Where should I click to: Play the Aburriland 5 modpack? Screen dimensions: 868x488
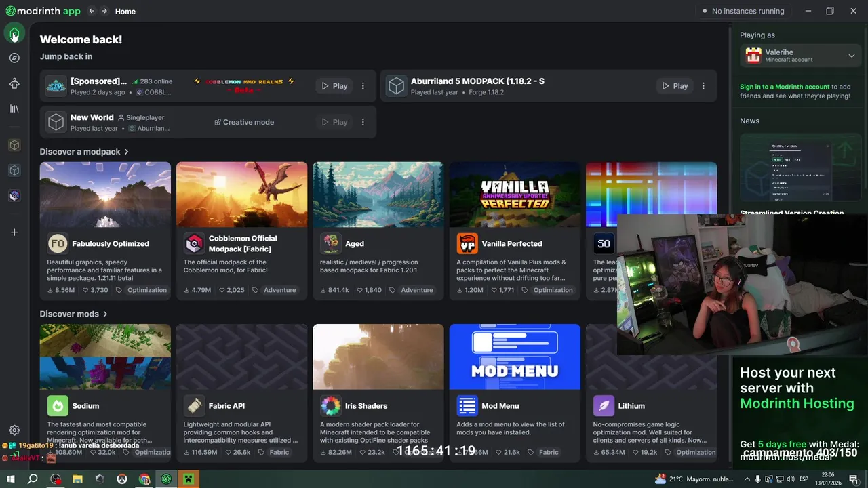click(x=675, y=86)
